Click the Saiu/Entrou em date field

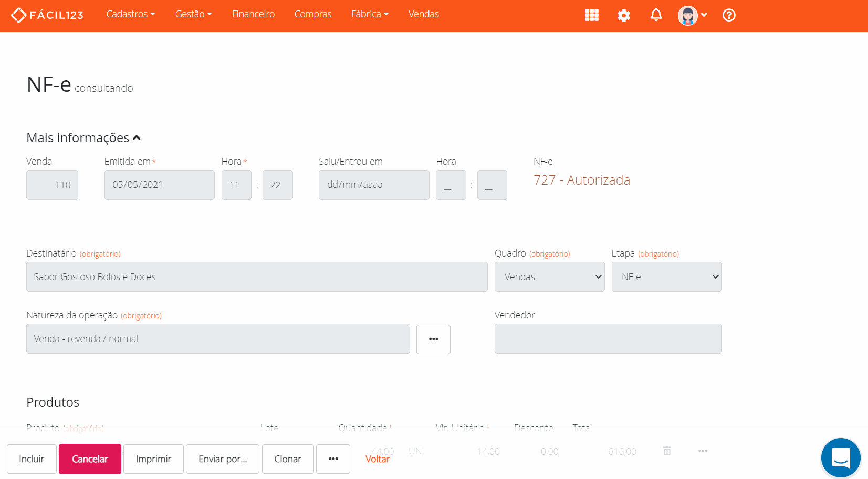pyautogui.click(x=374, y=185)
